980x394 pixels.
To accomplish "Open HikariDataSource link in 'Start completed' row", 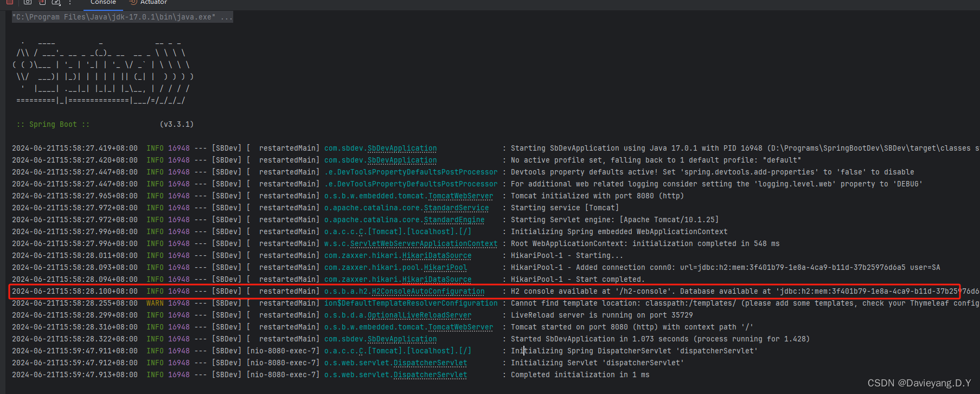I will coord(437,280).
